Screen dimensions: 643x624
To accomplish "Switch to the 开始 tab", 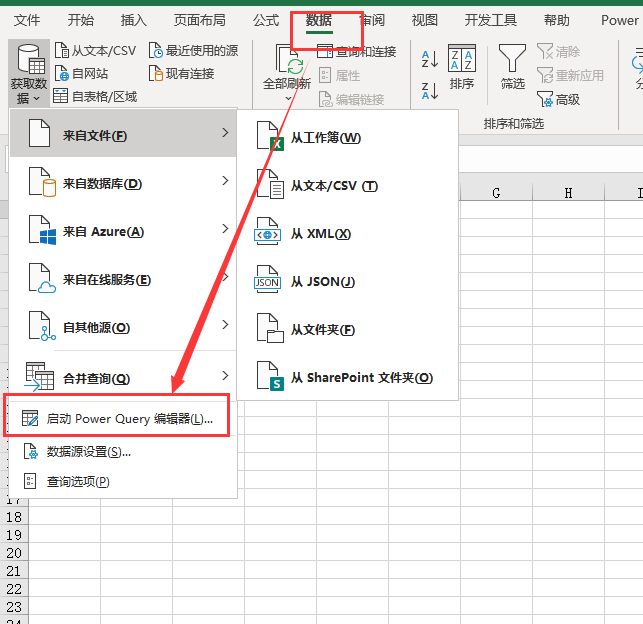I will 81,20.
